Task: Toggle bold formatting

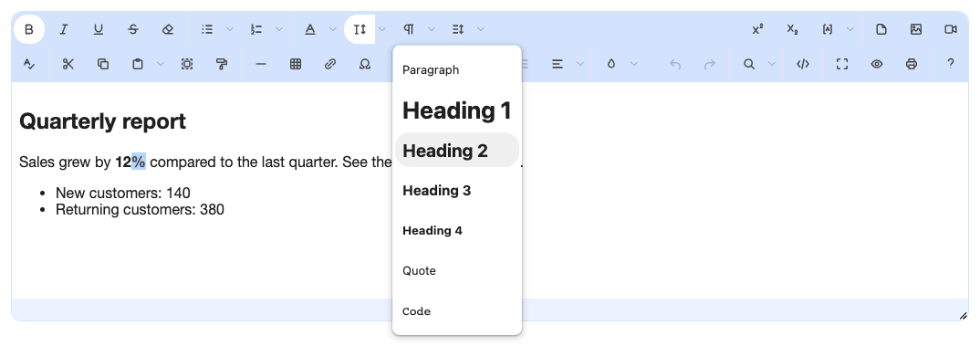Action: coord(29,29)
